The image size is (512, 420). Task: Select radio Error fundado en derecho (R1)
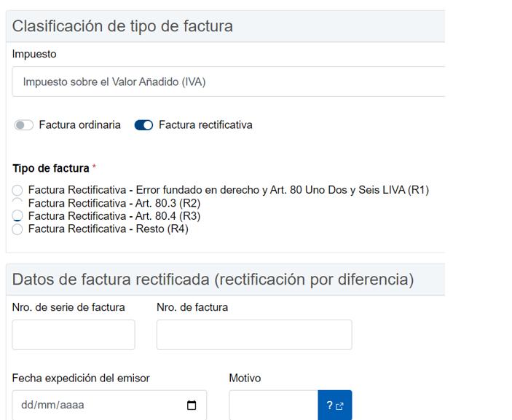click(17, 191)
